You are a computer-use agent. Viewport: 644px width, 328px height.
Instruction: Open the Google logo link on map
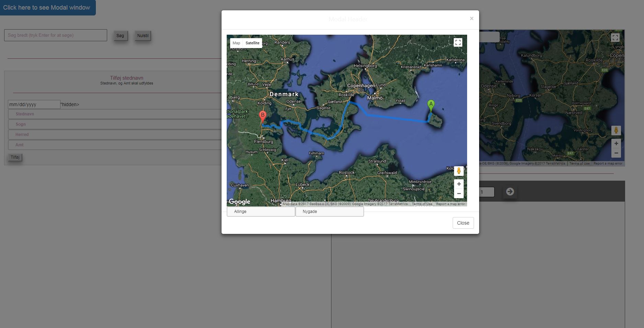[239, 202]
